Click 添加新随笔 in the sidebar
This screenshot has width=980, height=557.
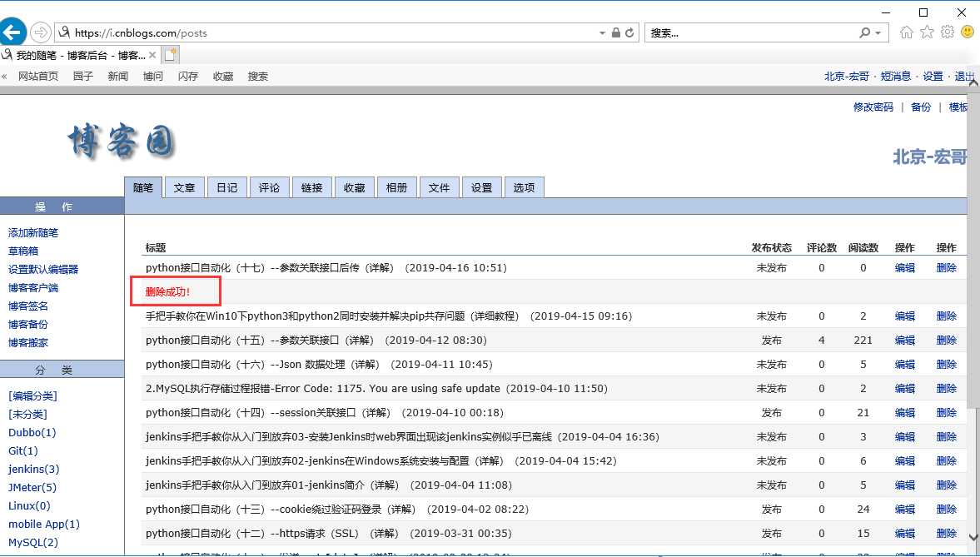pyautogui.click(x=33, y=232)
